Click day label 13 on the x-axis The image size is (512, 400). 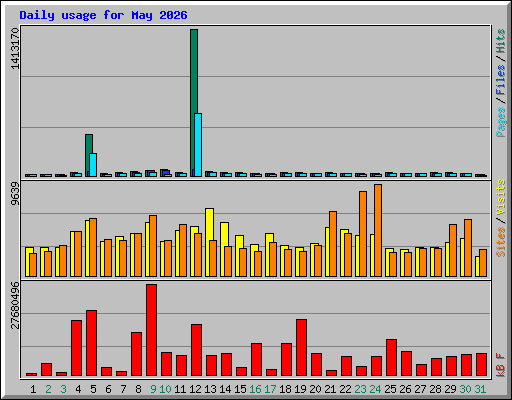[210, 389]
